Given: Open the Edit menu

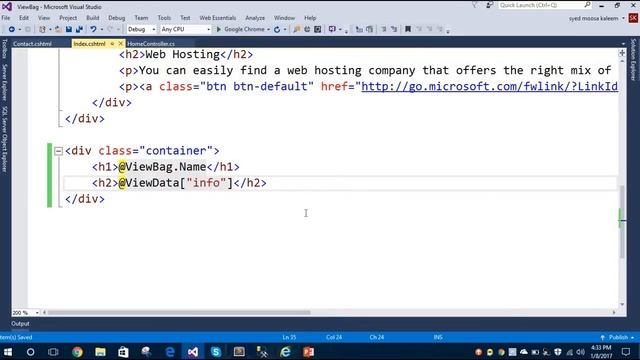Looking at the screenshot, I should 24,18.
